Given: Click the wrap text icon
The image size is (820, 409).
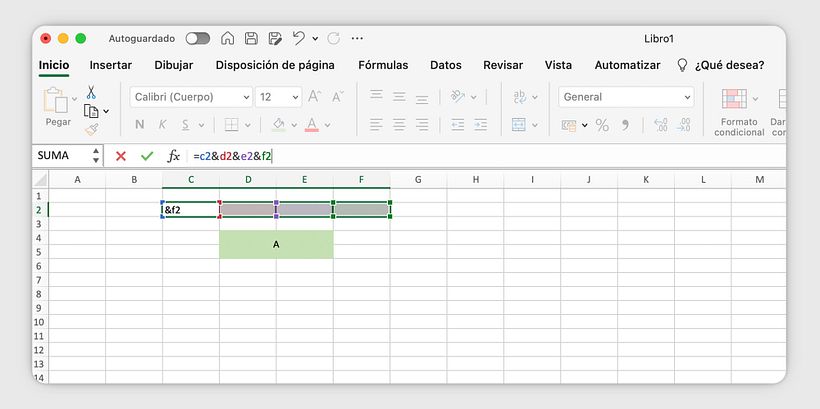Looking at the screenshot, I should click(519, 96).
